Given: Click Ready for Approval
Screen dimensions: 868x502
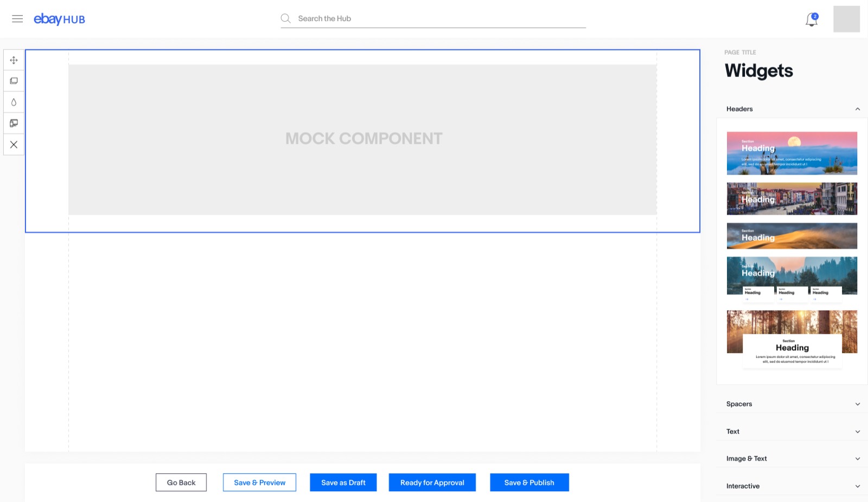Looking at the screenshot, I should (432, 482).
